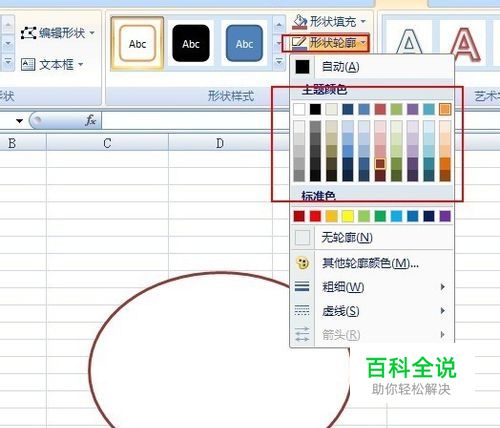Open the Dashes (虚线) submenu
This screenshot has width=500, height=428.
(x=372, y=311)
